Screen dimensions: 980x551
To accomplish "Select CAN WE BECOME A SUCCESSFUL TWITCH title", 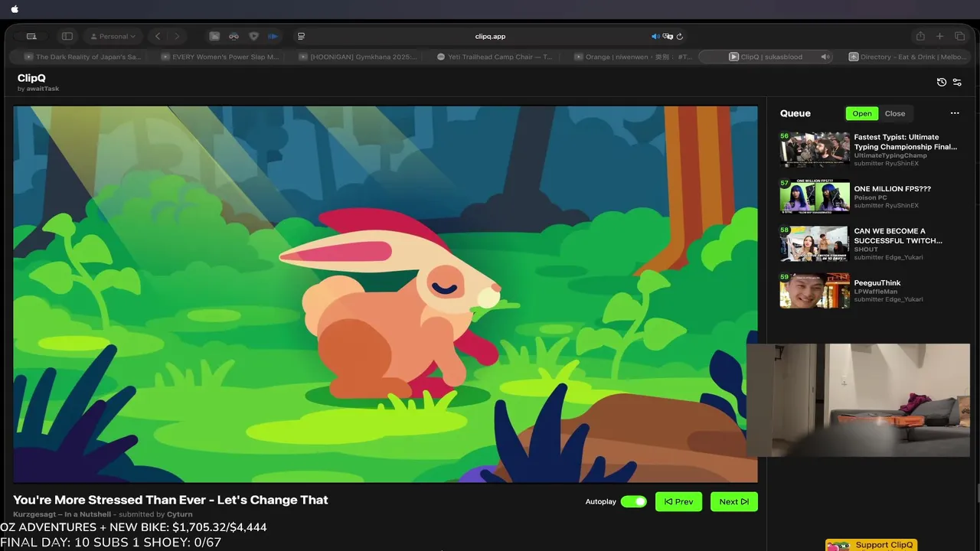I will pyautogui.click(x=898, y=236).
